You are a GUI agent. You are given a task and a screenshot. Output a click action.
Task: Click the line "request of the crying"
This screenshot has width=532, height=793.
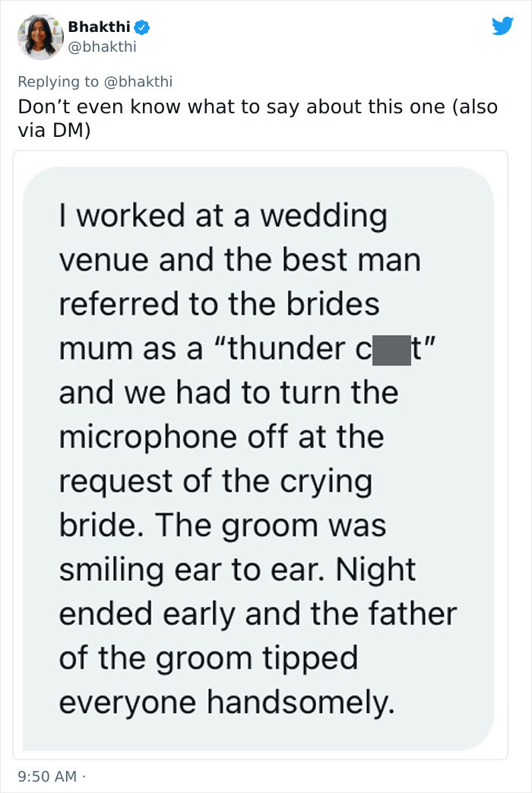pyautogui.click(x=215, y=482)
